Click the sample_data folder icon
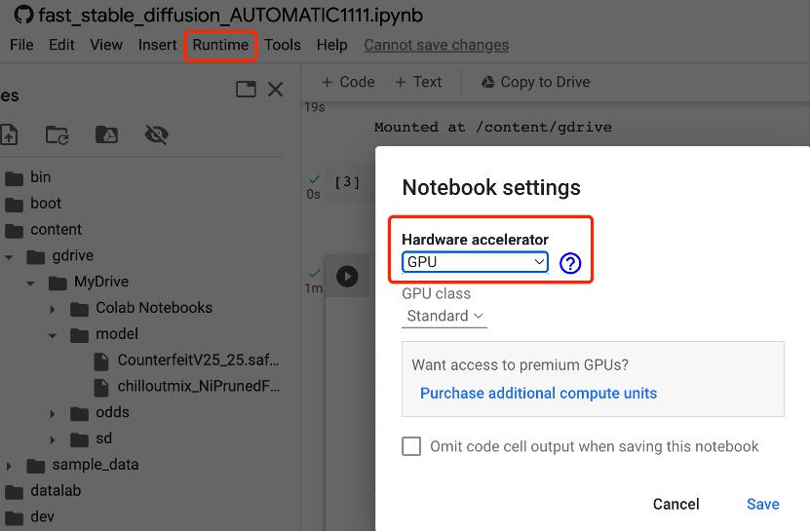This screenshot has height=532, width=811. click(36, 466)
